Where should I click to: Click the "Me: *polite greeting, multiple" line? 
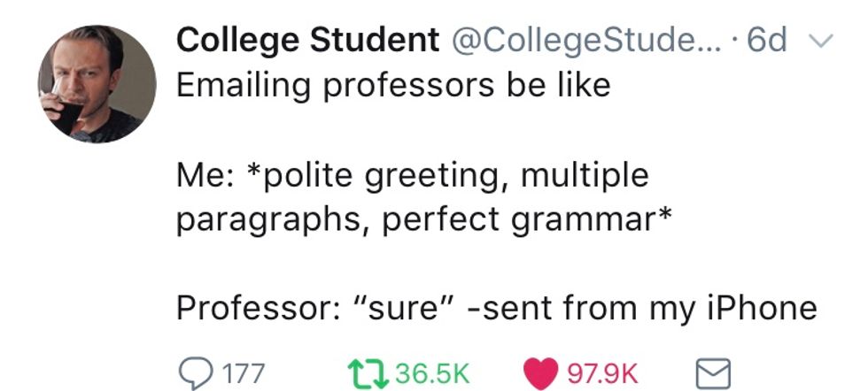[412, 174]
